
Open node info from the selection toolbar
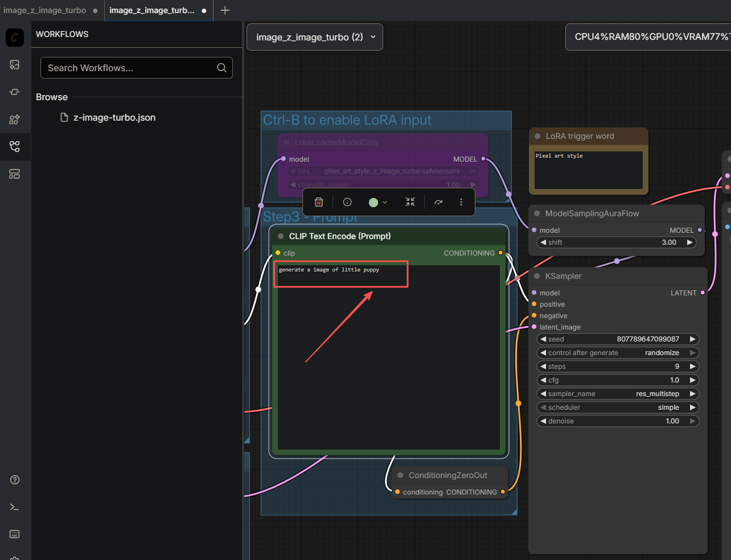347,202
